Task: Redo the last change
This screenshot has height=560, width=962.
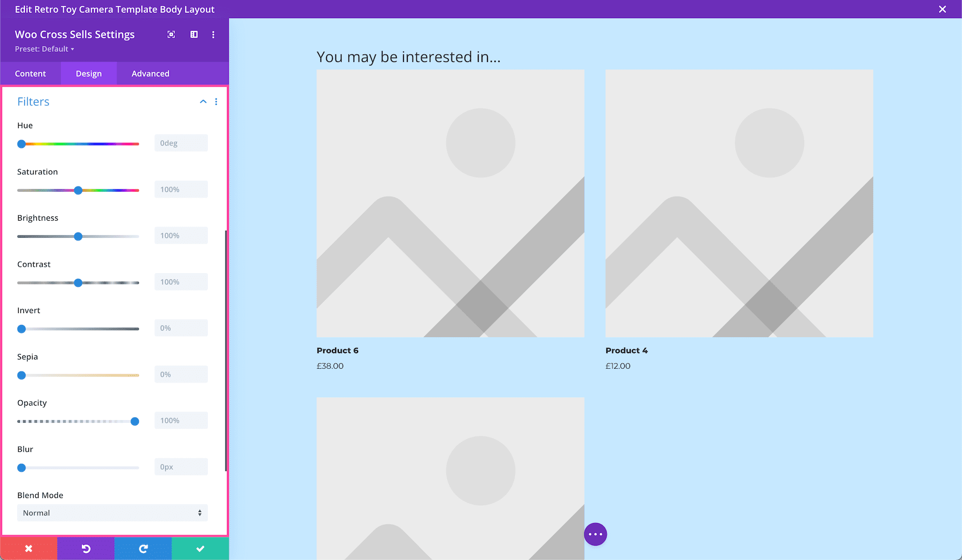Action: (143, 548)
